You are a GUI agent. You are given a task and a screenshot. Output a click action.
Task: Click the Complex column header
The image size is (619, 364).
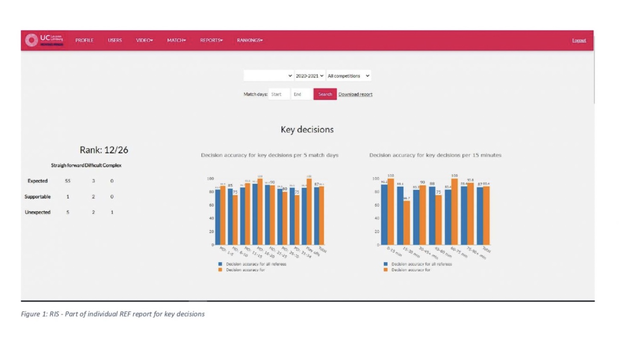(112, 165)
